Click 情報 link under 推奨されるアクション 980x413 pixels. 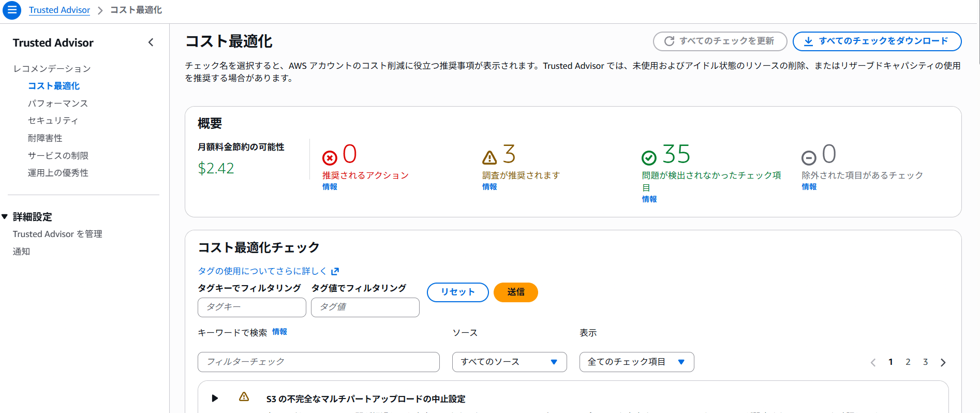coord(330,187)
